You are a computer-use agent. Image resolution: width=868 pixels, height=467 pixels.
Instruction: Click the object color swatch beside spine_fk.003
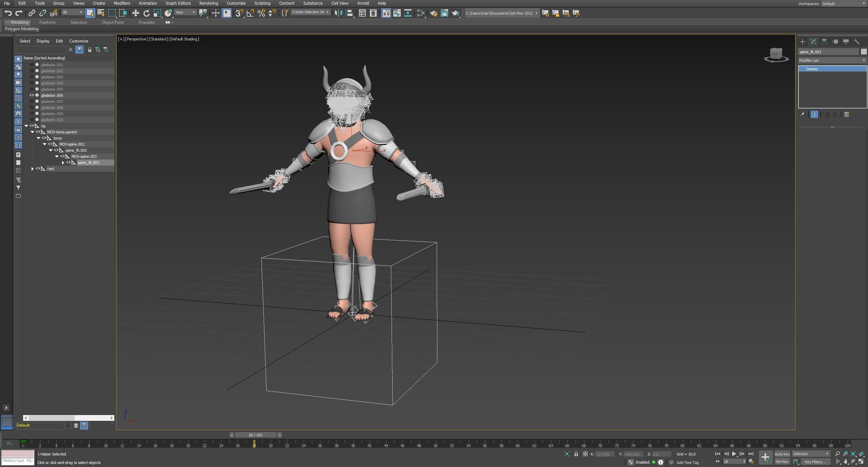864,52
